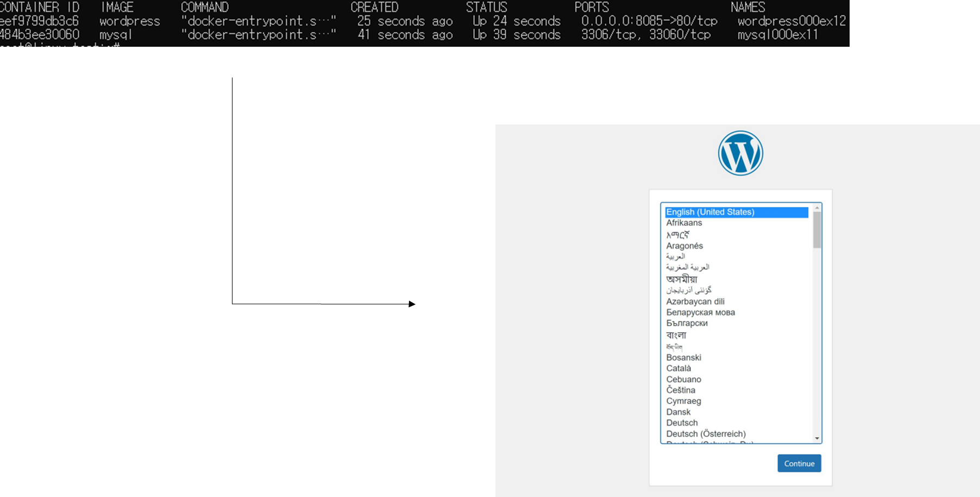
Task: Click the mysql image name in terminal
Action: (116, 34)
